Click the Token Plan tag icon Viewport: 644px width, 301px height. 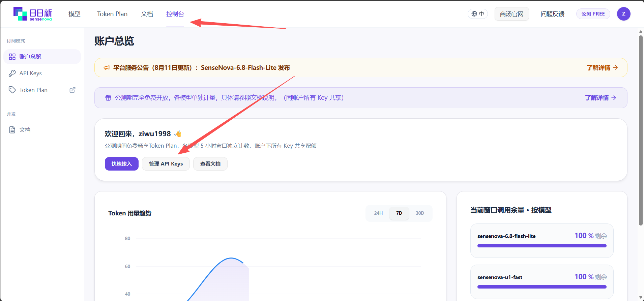tap(12, 90)
